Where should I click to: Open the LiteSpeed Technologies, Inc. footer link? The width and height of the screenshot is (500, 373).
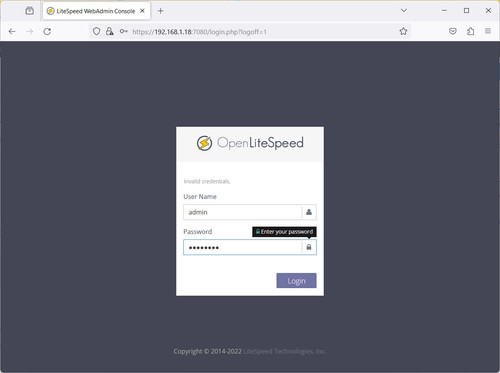click(x=285, y=351)
